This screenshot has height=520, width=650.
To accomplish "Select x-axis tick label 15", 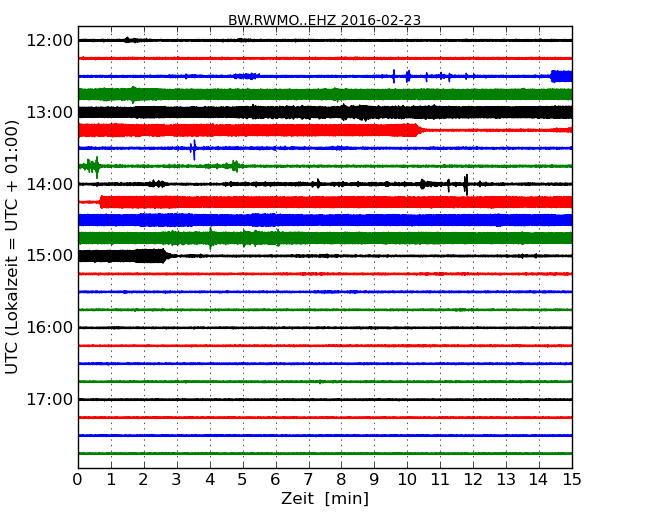I will point(572,480).
